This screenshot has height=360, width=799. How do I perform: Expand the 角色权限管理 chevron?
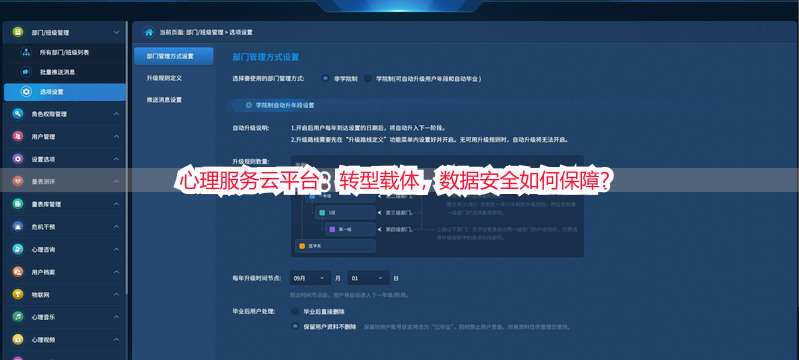pos(116,114)
